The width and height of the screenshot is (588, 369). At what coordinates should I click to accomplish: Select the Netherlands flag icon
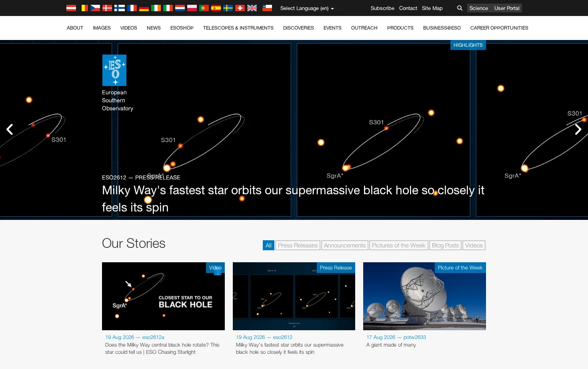[x=180, y=8]
